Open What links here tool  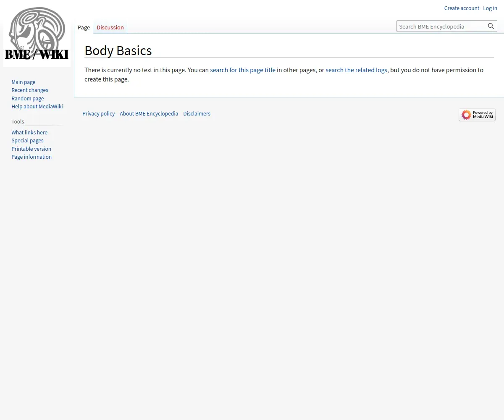[29, 132]
